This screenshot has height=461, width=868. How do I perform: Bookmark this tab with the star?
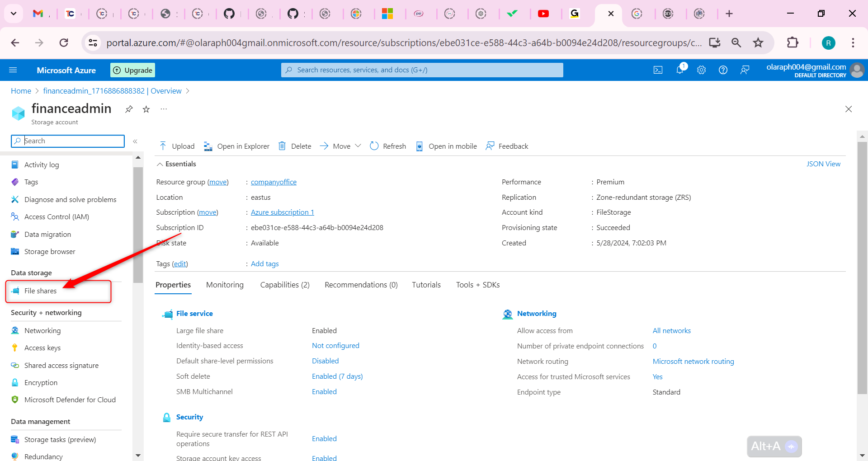tap(758, 42)
